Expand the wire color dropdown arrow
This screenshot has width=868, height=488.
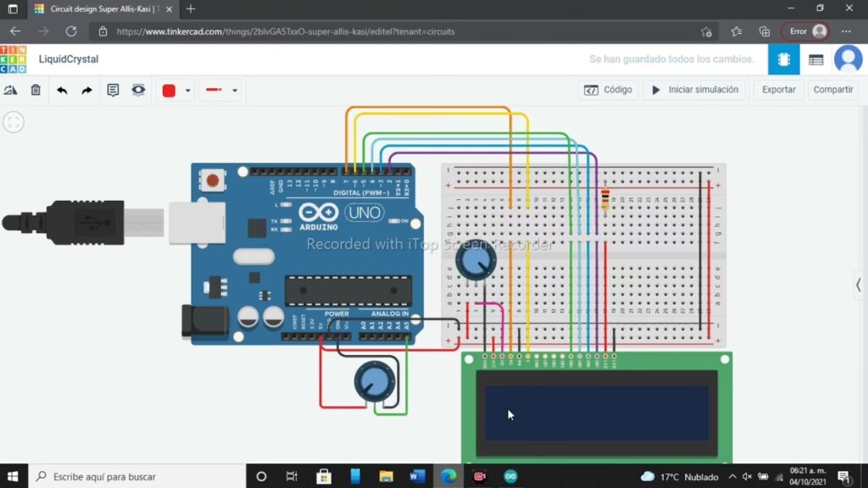click(x=187, y=91)
